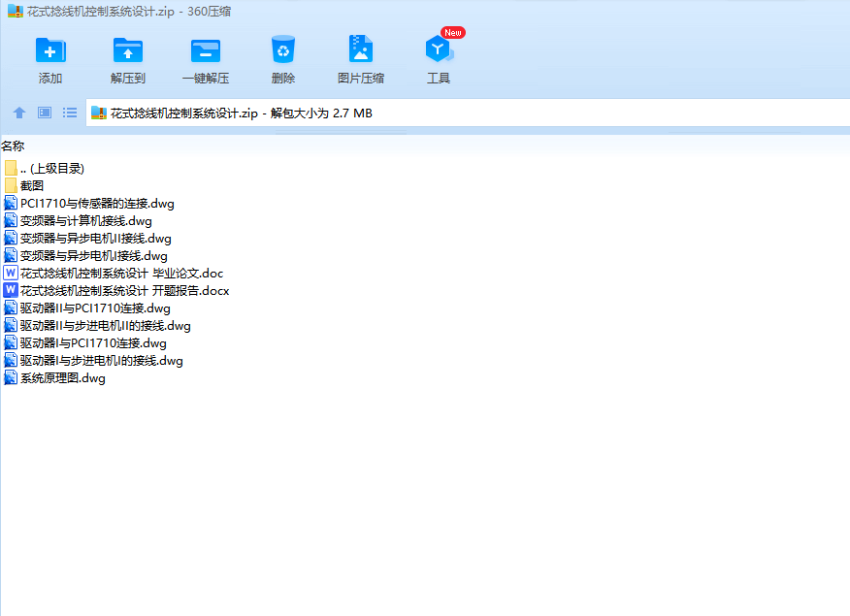Click the archive path address field
This screenshot has width=850, height=616.
click(x=468, y=113)
